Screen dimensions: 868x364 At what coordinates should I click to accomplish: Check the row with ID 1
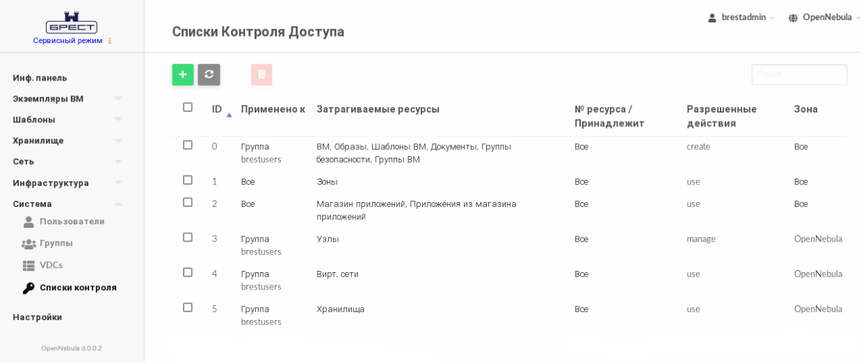pos(189,181)
